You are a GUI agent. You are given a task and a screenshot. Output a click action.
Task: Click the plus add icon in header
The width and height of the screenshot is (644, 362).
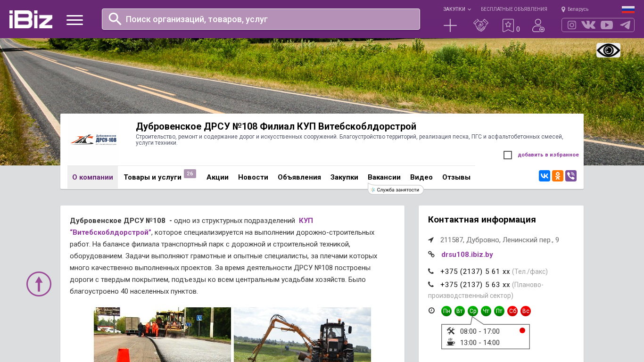point(450,25)
